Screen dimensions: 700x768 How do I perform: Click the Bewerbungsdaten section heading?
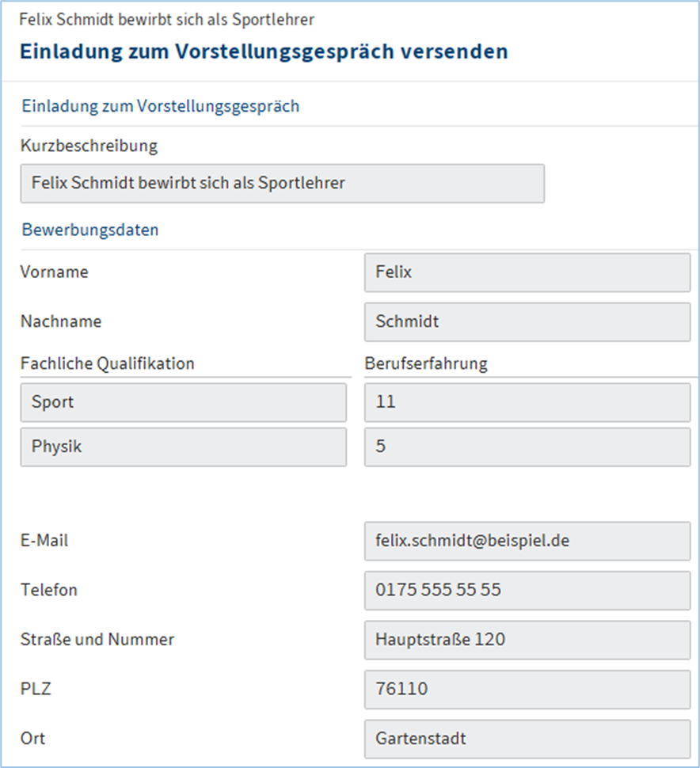89,230
